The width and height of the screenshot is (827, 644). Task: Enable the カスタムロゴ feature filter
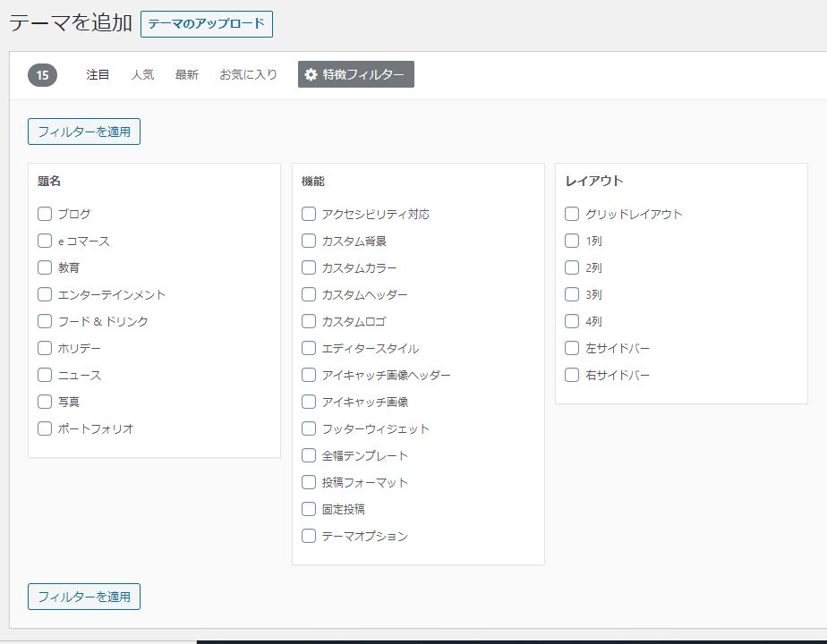point(309,321)
